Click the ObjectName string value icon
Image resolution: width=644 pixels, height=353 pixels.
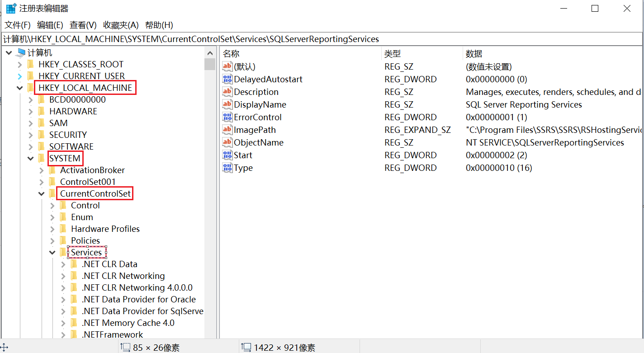point(227,142)
